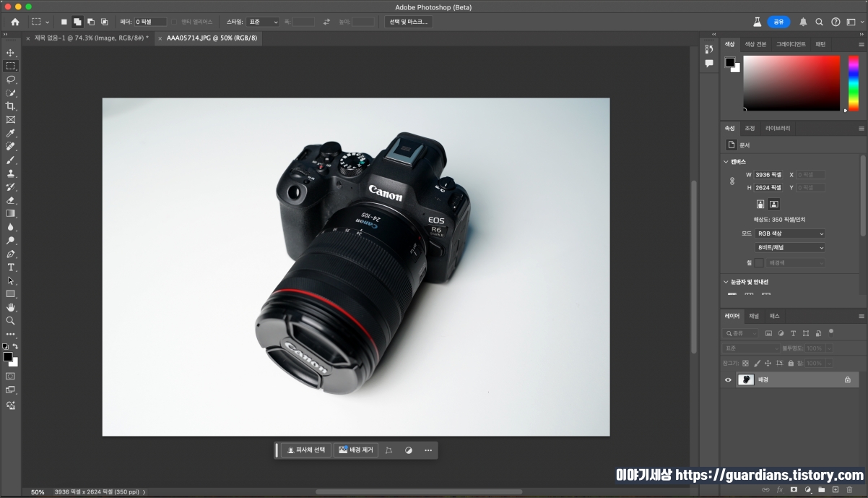Image resolution: width=868 pixels, height=498 pixels.
Task: Open the Search magnifier at top right
Action: click(820, 22)
